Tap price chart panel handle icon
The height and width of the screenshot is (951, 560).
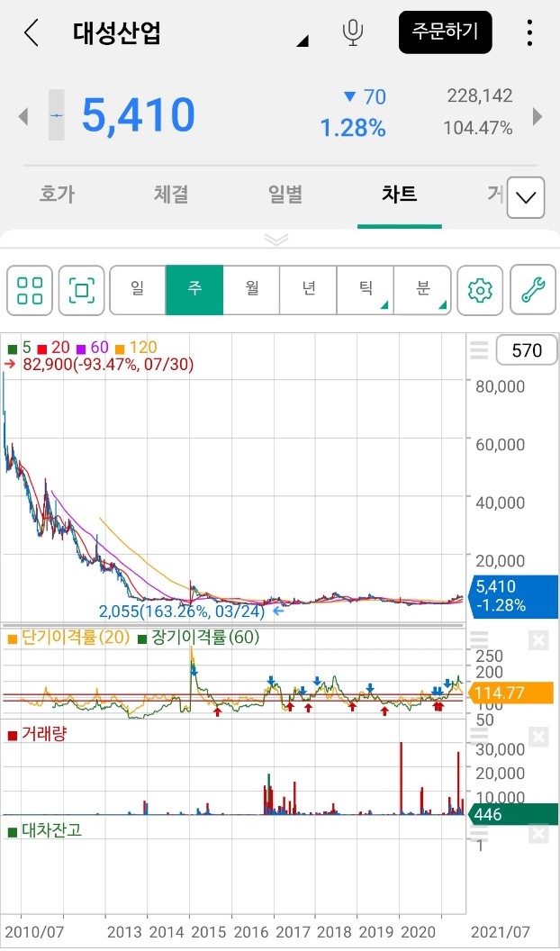(479, 350)
